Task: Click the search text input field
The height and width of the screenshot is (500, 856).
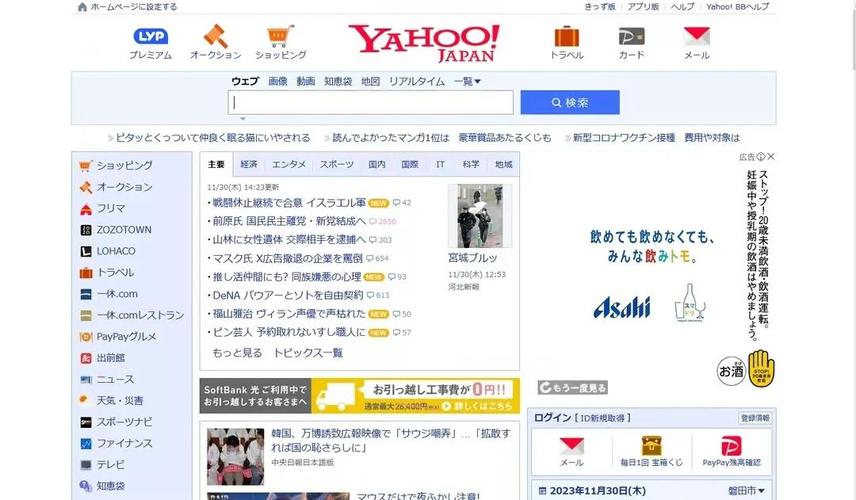Action: point(370,102)
